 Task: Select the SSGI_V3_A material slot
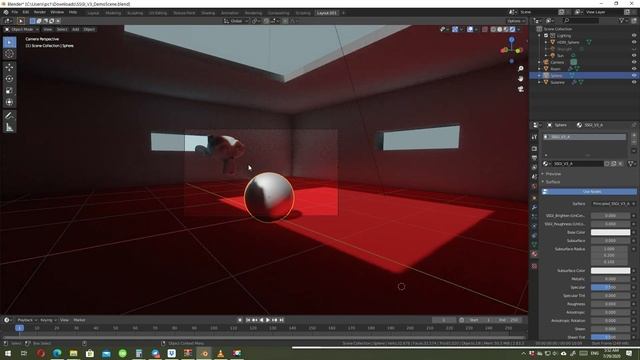point(584,137)
